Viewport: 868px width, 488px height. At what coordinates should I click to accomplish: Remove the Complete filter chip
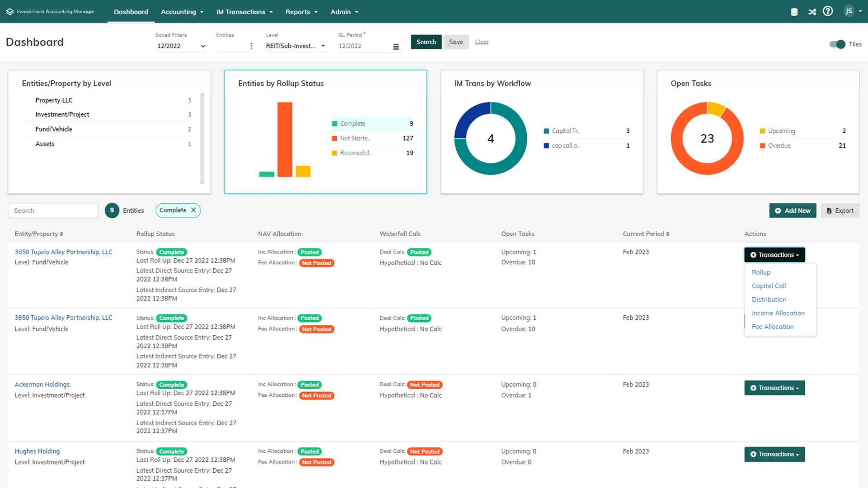(193, 210)
